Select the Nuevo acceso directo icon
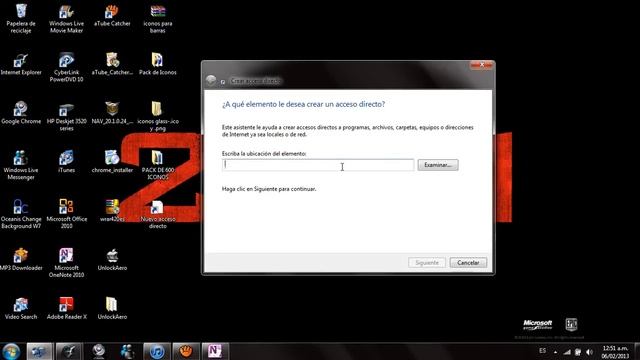This screenshot has height=360, width=640. click(158, 214)
